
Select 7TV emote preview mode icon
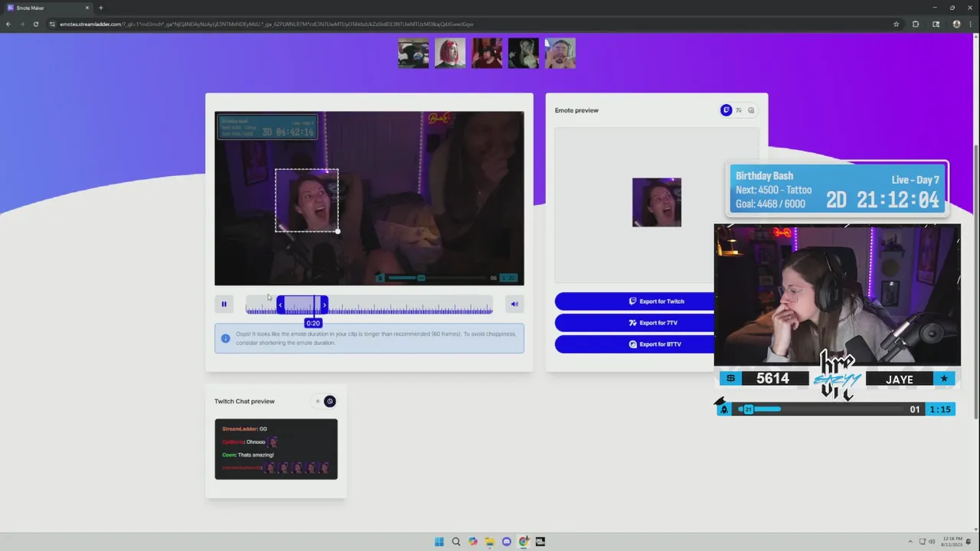click(x=739, y=110)
